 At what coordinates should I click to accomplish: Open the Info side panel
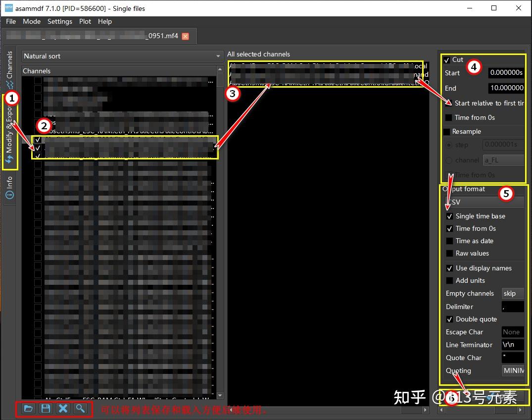(9, 187)
